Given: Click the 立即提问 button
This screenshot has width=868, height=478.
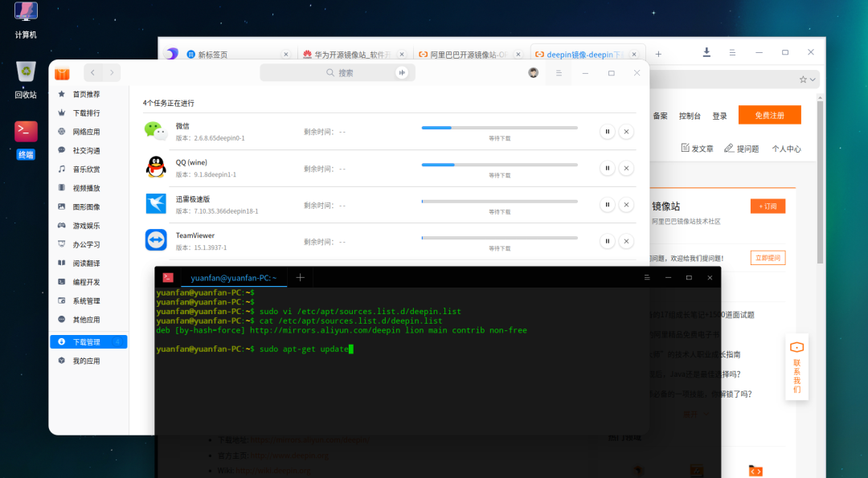Looking at the screenshot, I should coord(768,258).
